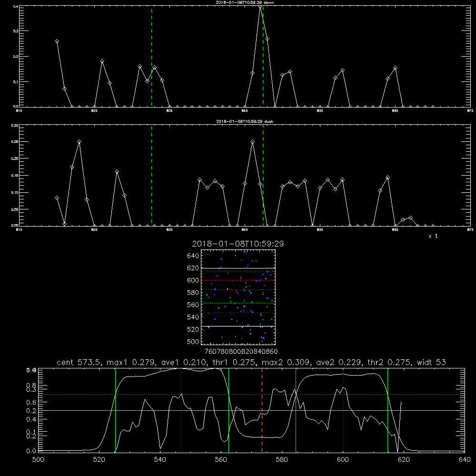Click the "580" label on the small image y-axis
The image size is (476, 476).
point(193,293)
